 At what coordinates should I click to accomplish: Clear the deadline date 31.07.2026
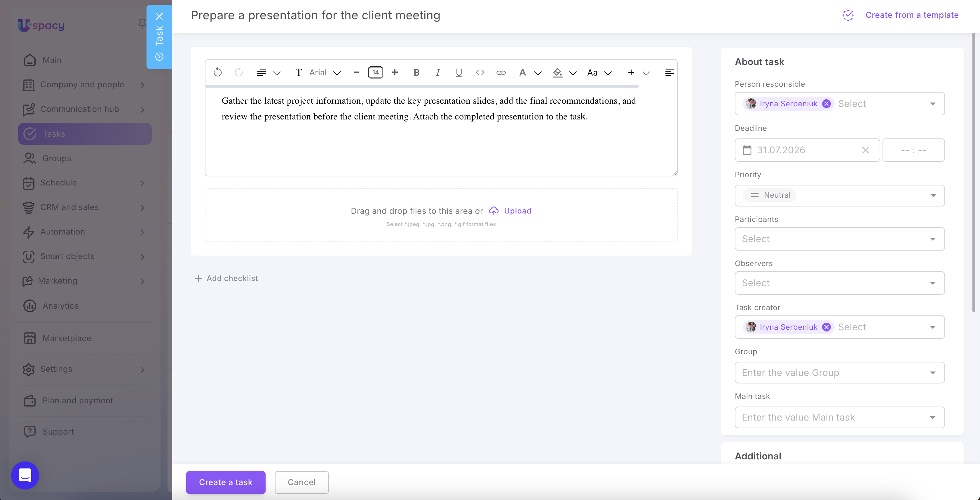point(866,150)
